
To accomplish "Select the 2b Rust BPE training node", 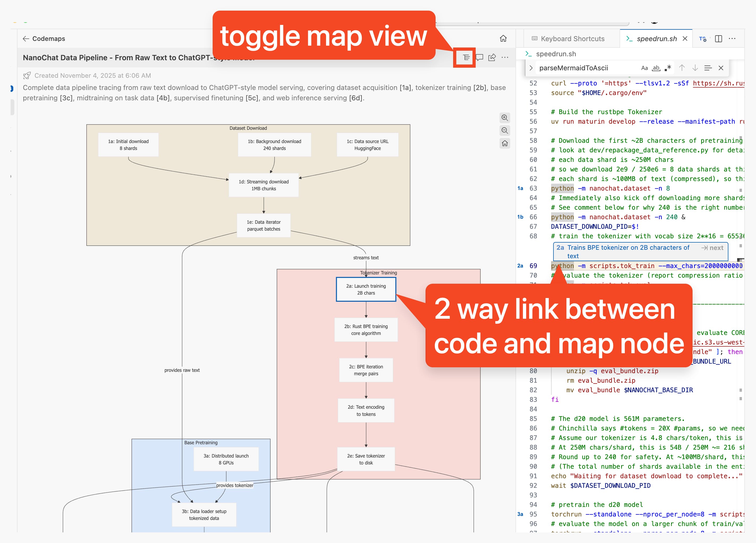I will pyautogui.click(x=366, y=330).
